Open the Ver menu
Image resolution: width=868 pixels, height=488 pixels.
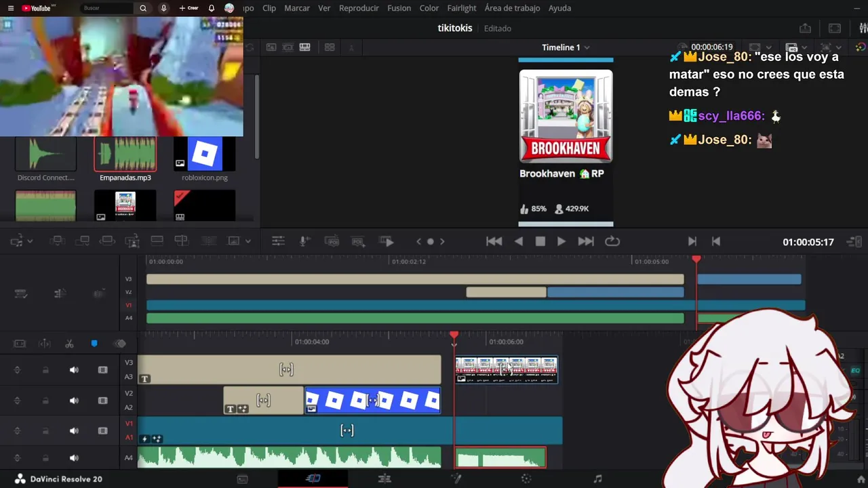click(324, 8)
